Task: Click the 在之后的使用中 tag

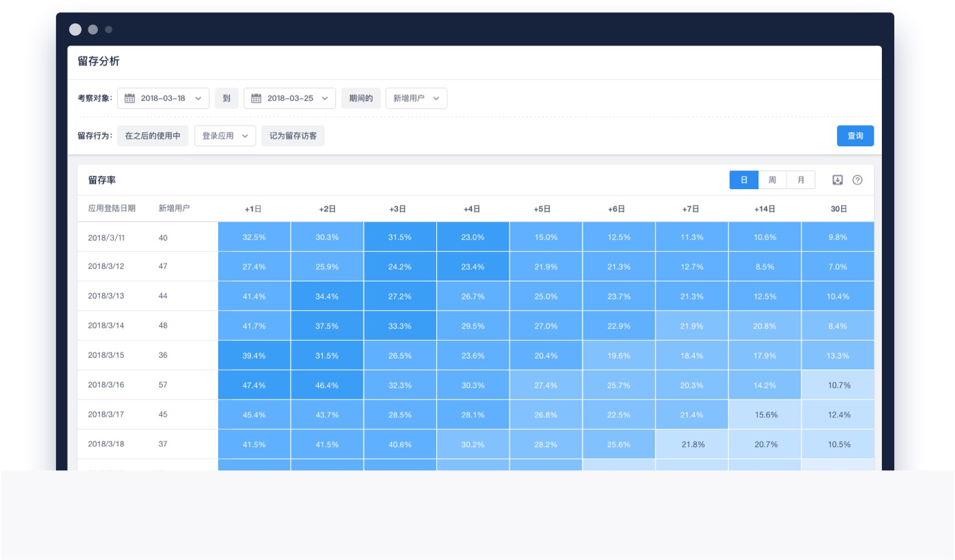Action: pos(152,136)
